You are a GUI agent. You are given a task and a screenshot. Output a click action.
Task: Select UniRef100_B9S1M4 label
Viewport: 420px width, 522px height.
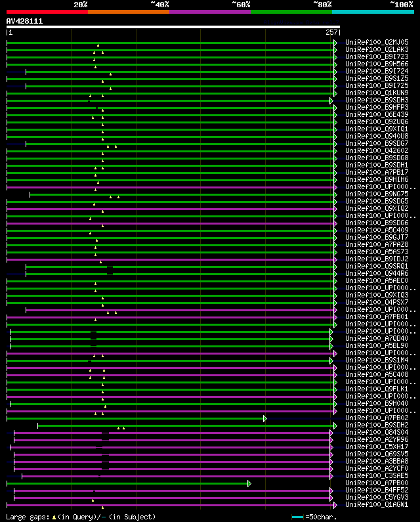coord(377,360)
